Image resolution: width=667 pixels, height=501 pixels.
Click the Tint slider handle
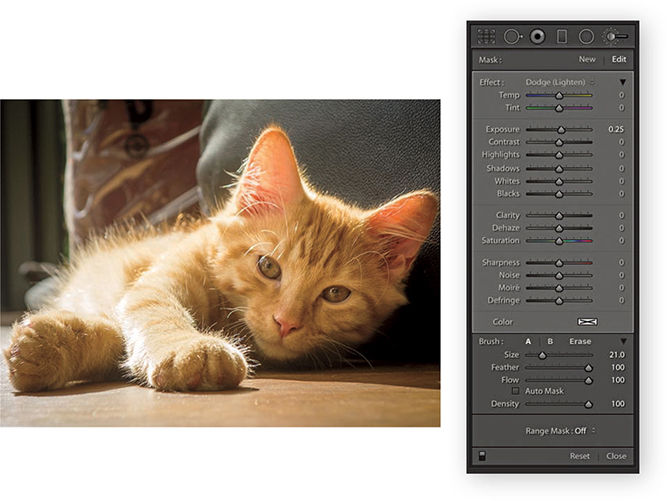[x=559, y=108]
